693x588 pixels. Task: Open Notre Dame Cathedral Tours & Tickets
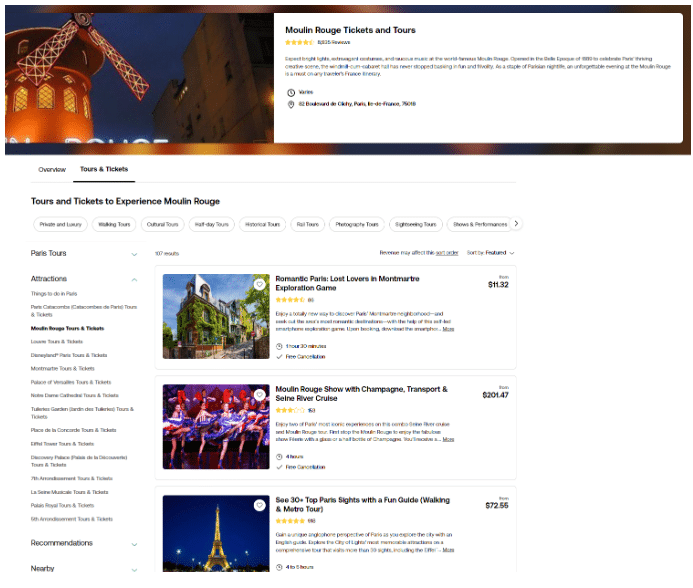coord(75,395)
